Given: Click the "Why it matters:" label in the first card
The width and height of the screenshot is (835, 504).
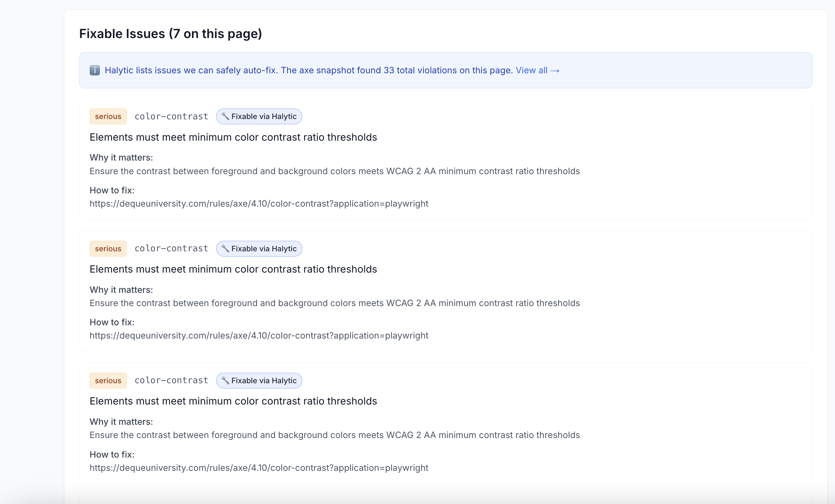Looking at the screenshot, I should 121,157.
